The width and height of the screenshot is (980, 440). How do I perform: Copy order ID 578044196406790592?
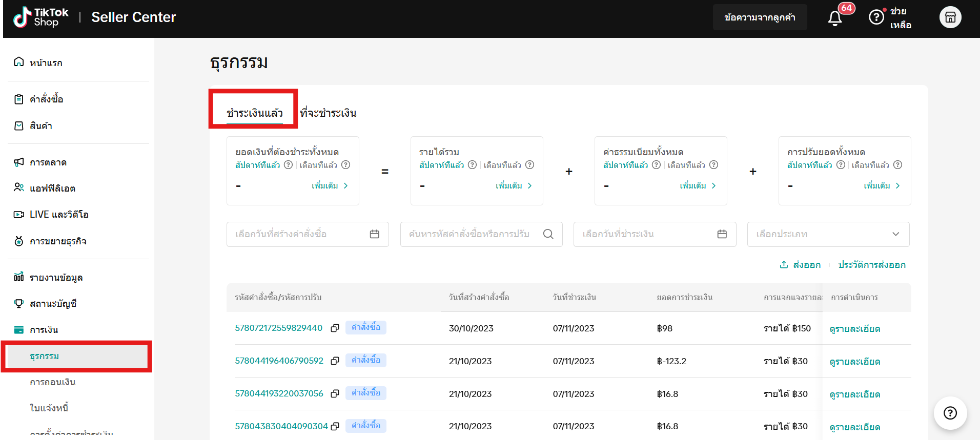(x=335, y=361)
